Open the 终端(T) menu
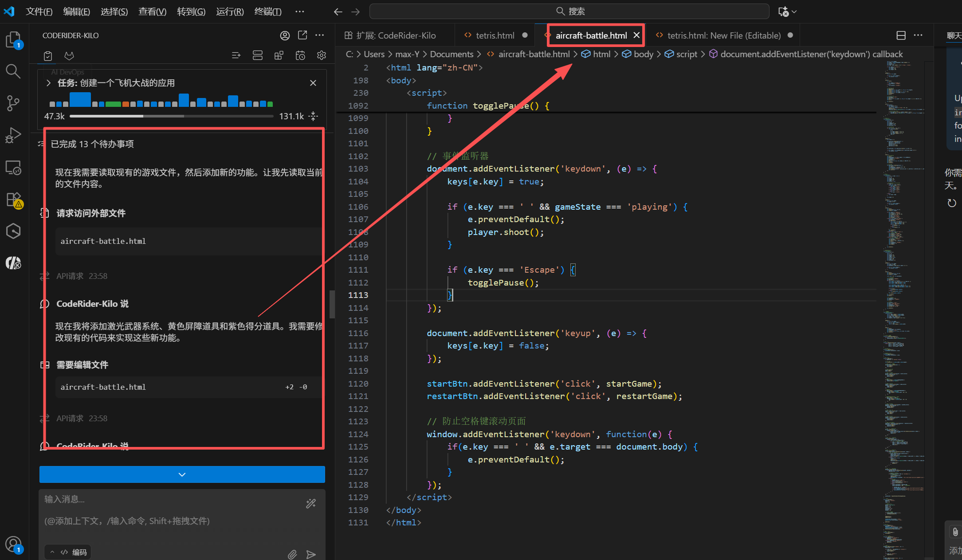Image resolution: width=962 pixels, height=560 pixels. pyautogui.click(x=268, y=12)
